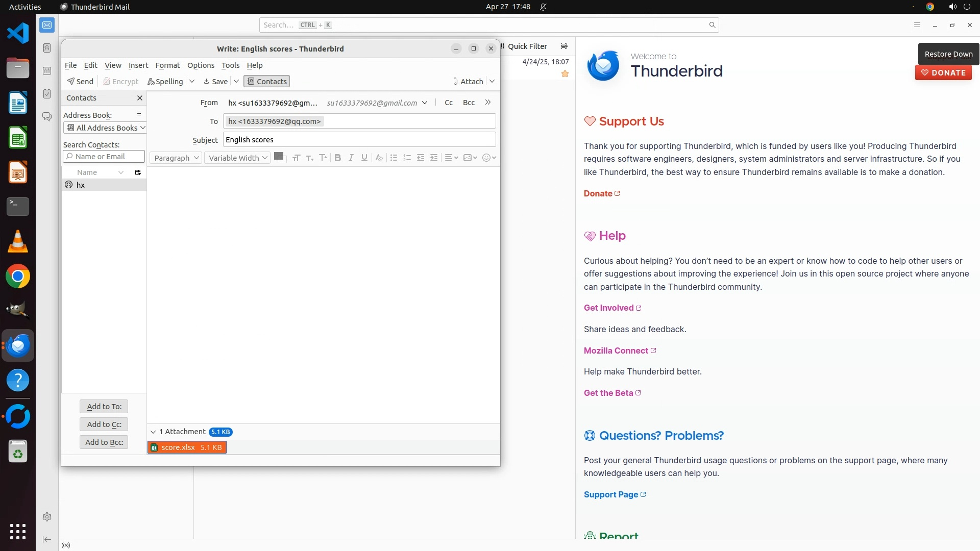Click the bulleted list icon

coord(394,158)
